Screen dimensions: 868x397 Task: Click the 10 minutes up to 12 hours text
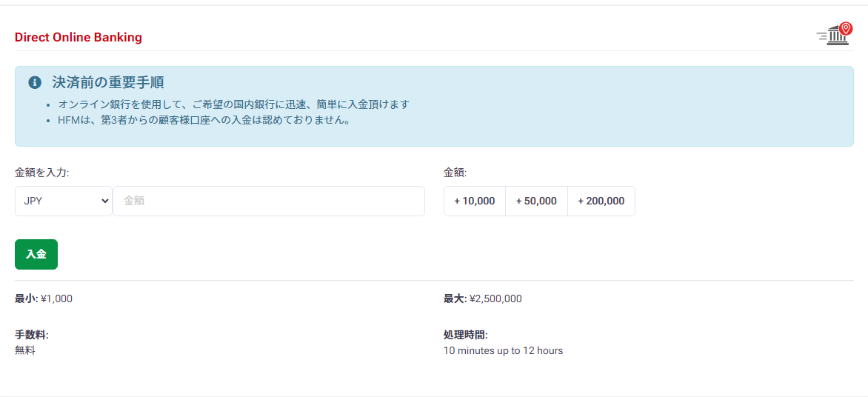point(503,350)
